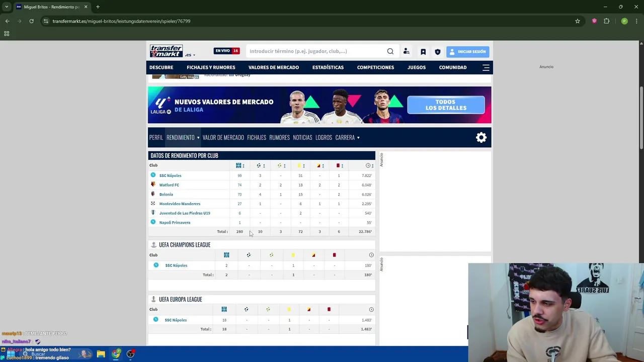Click the Napoli Primavera crest icon
This screenshot has width=644, height=362.
click(x=153, y=222)
